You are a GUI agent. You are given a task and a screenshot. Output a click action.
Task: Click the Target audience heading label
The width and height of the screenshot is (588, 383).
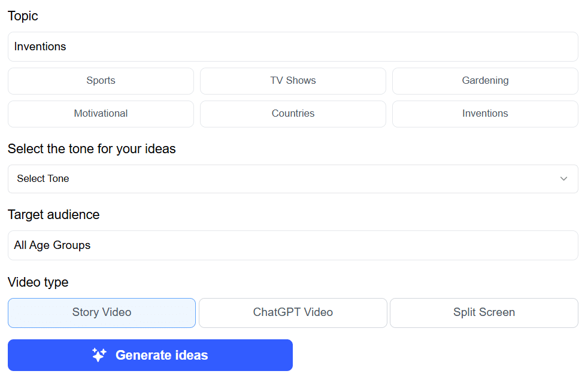click(x=54, y=215)
